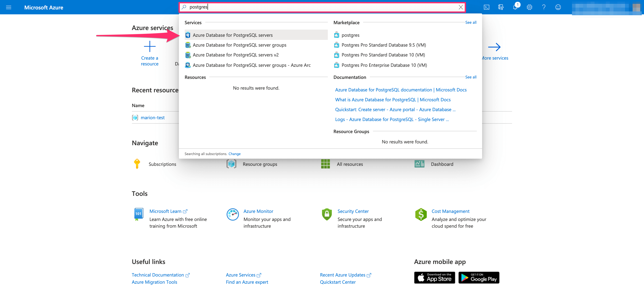
Task: Open Quickstart: Create server documentation link
Action: coord(395,109)
